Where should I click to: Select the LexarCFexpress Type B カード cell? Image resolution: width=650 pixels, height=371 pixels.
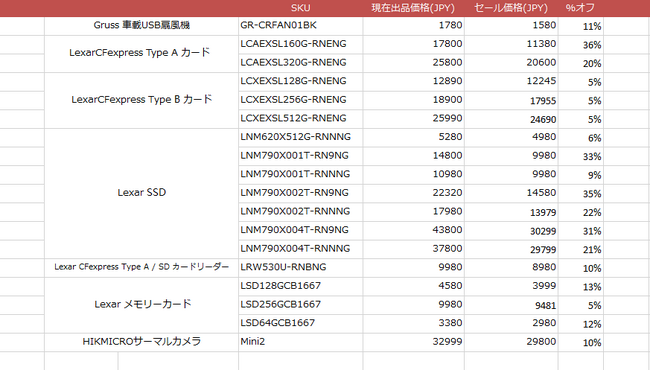(x=141, y=100)
